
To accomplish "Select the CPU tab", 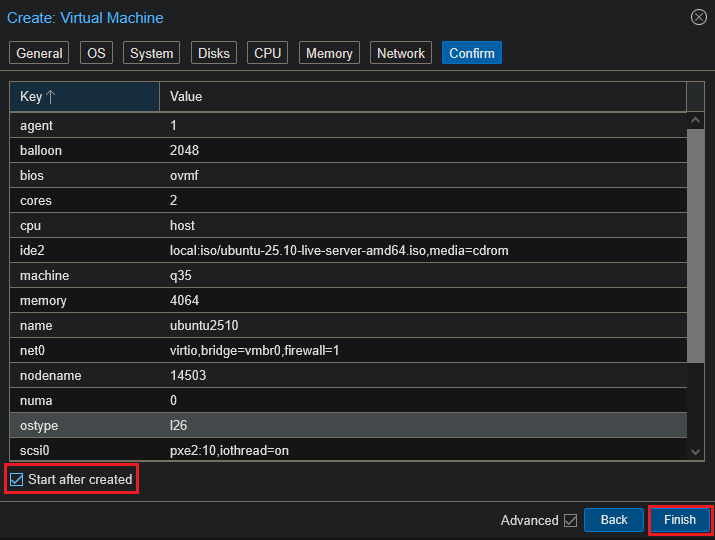I will [268, 53].
